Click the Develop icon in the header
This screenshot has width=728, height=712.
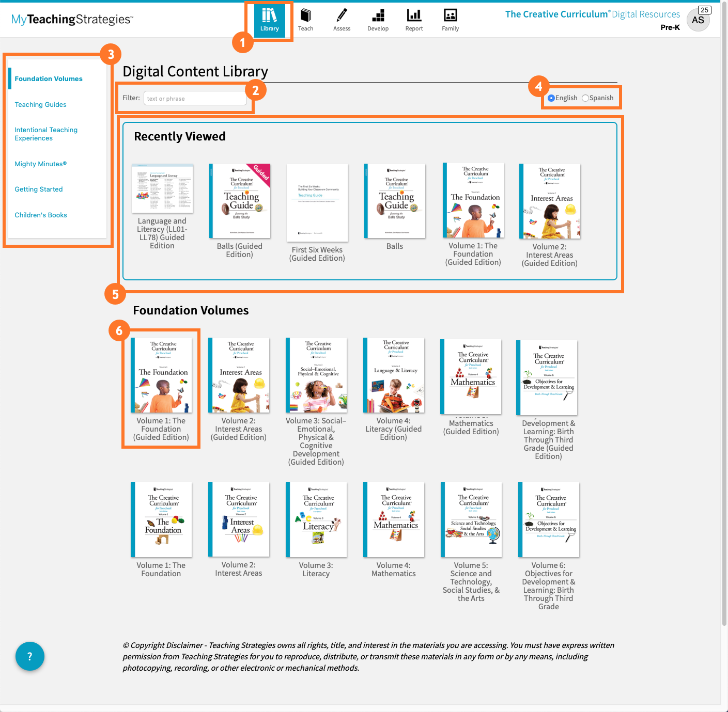click(378, 20)
